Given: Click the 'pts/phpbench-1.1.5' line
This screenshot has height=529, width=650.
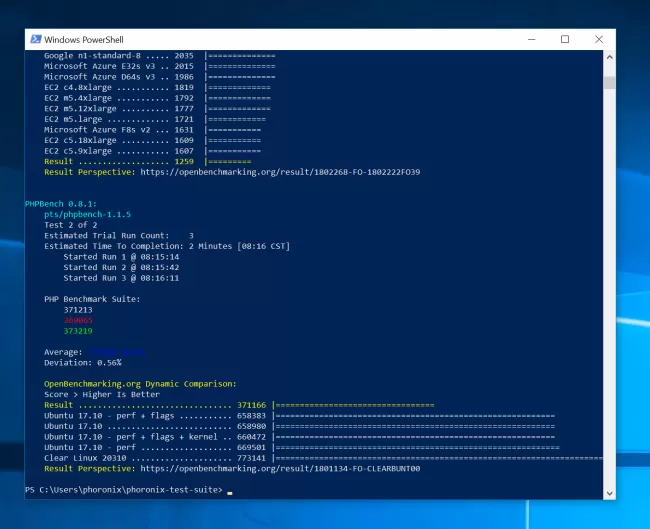Looking at the screenshot, I should [87, 214].
